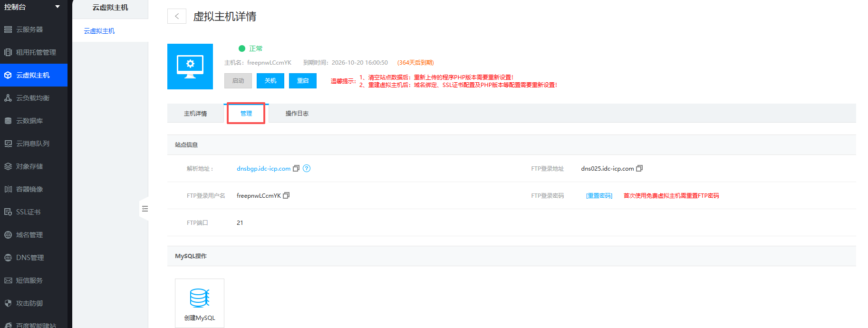Click the 对象存储 sidebar icon
Screen dimensions: 868x328
(8, 166)
